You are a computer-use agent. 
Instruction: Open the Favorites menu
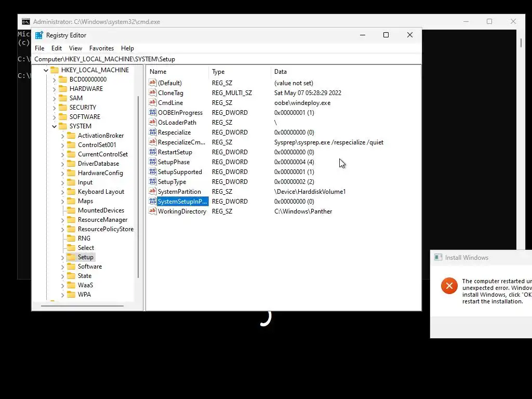click(x=101, y=48)
